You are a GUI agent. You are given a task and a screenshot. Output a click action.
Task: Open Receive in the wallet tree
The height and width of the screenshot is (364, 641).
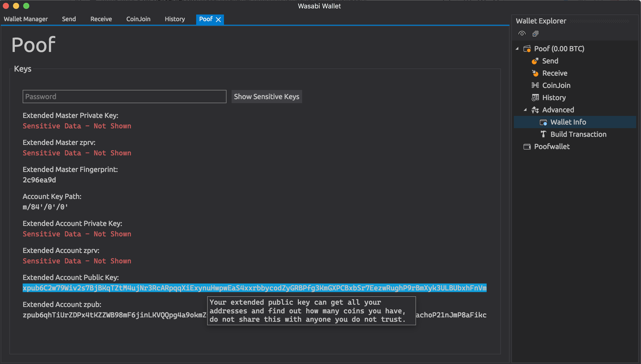pyautogui.click(x=555, y=73)
